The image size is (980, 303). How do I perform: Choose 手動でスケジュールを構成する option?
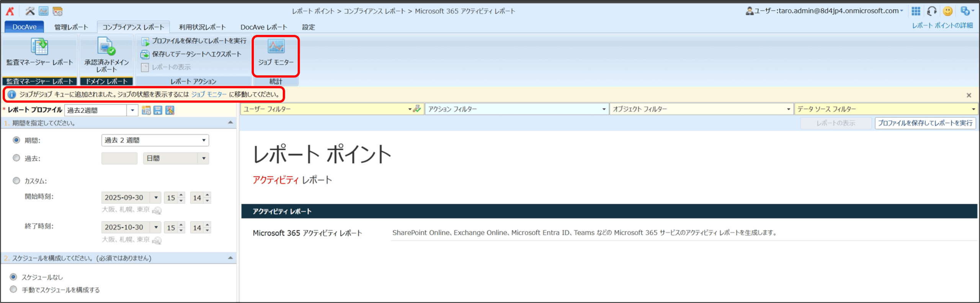14,289
